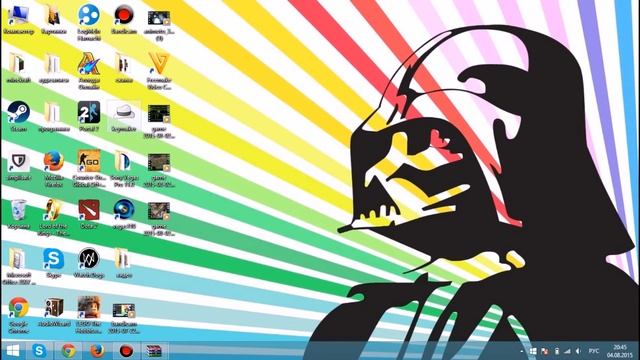Open Google Chrome from the taskbar
This screenshot has width=640, height=360.
coord(68,351)
